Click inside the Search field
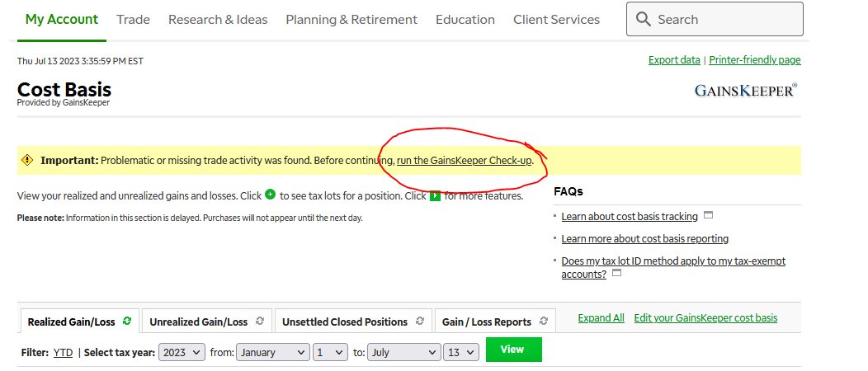This screenshot has height=371, width=868. (x=715, y=19)
